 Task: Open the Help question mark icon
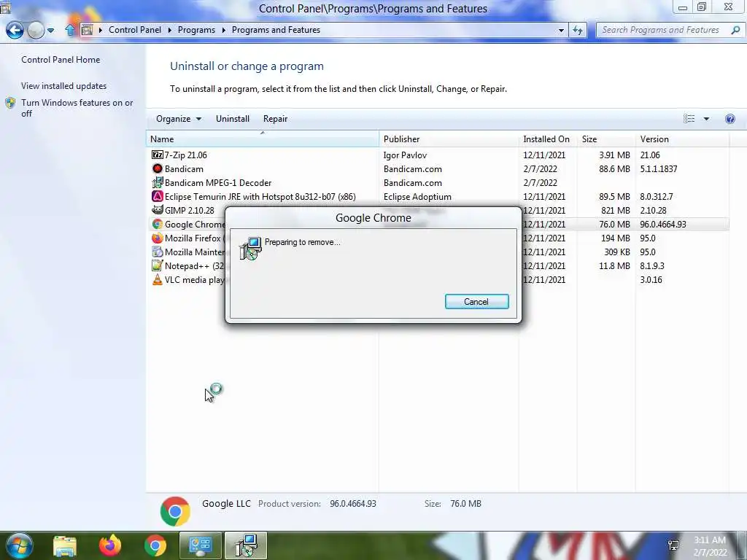tap(729, 119)
